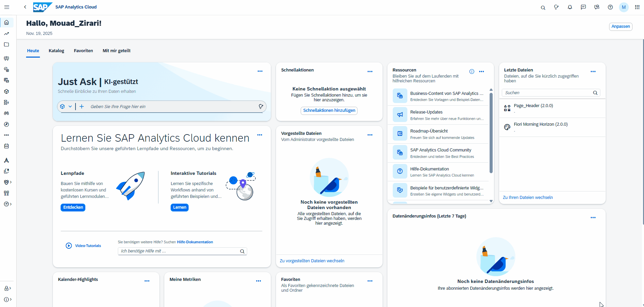The height and width of the screenshot is (307, 644).
Task: Open the Files folder icon in sidebar
Action: click(6, 44)
